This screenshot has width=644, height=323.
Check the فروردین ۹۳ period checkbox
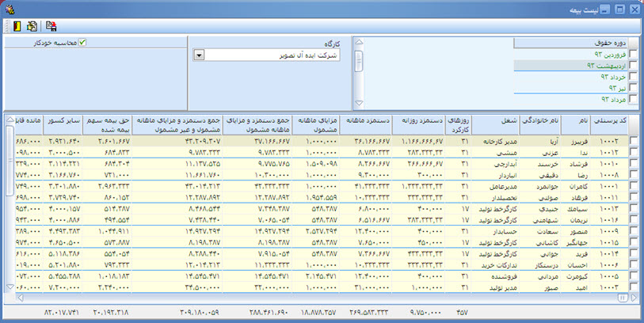point(632,55)
